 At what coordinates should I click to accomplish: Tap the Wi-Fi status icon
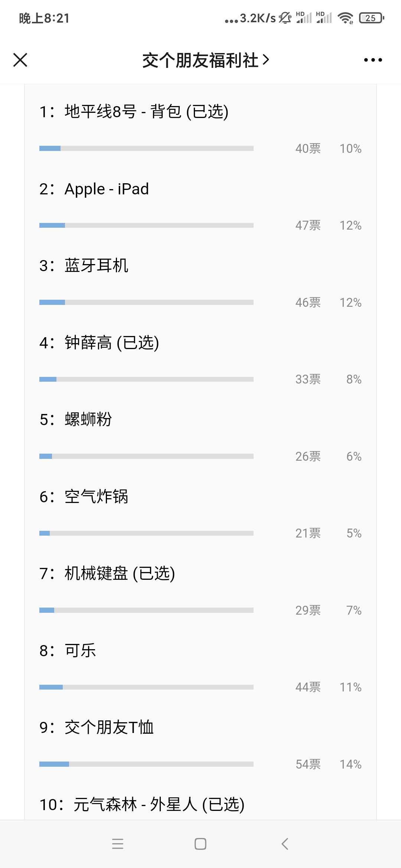(345, 18)
